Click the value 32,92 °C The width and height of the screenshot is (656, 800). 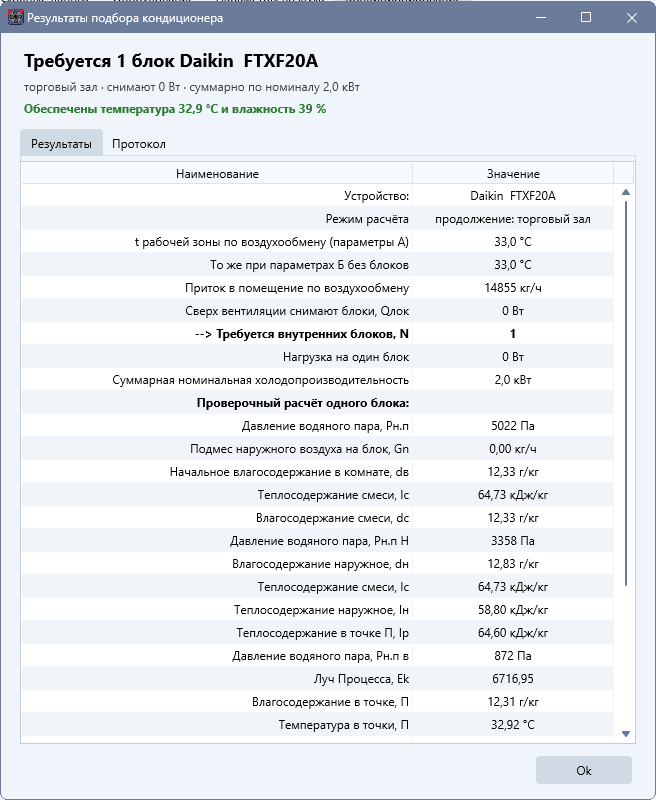pyautogui.click(x=513, y=724)
